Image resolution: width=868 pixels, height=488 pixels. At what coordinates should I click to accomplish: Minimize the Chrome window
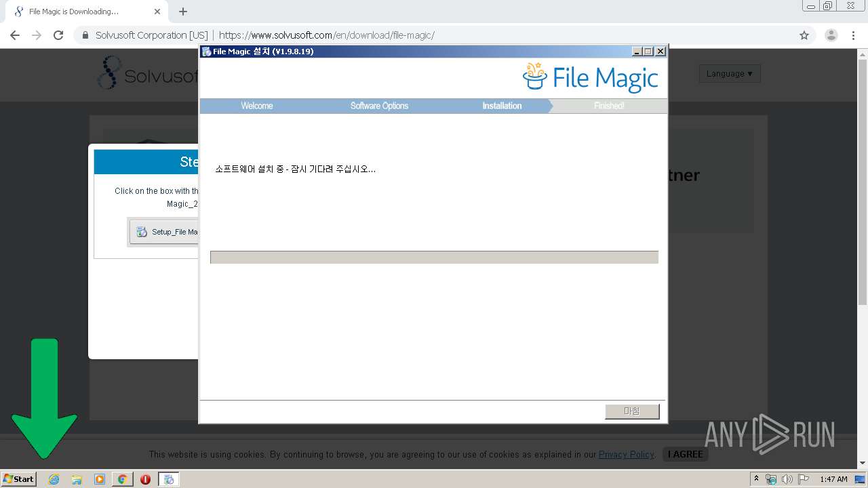coord(810,5)
